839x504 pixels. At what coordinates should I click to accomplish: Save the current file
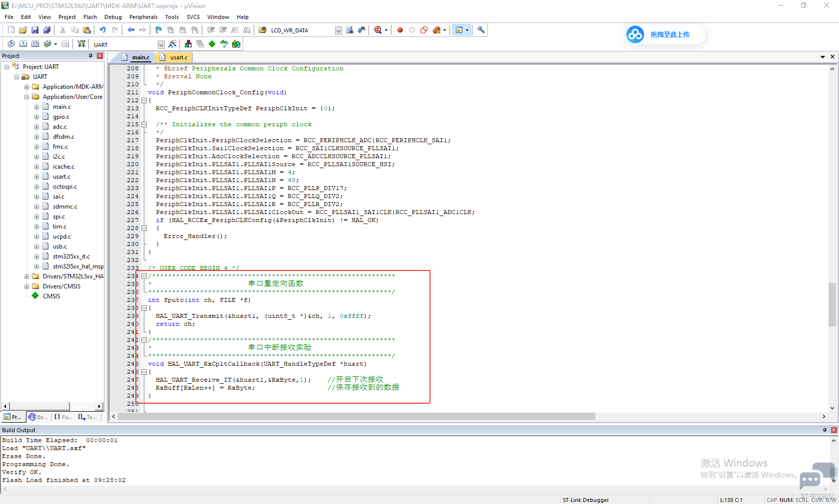pyautogui.click(x=35, y=30)
